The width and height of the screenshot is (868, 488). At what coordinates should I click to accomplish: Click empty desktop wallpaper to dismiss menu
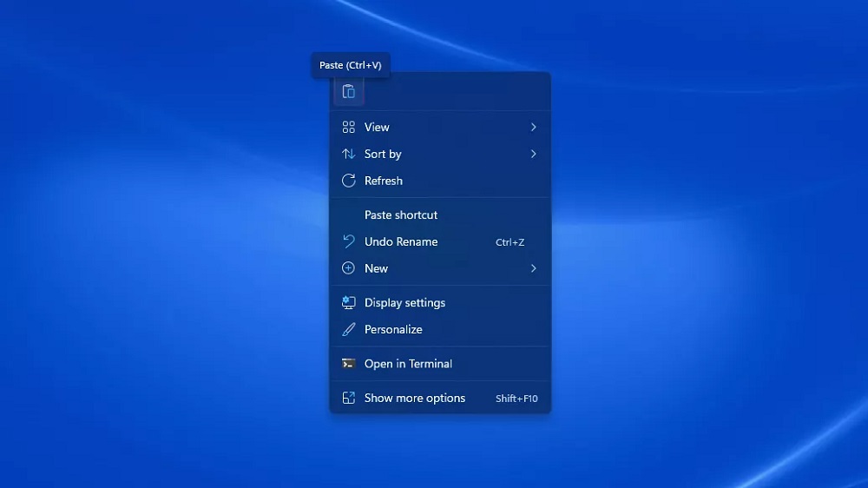(694, 260)
